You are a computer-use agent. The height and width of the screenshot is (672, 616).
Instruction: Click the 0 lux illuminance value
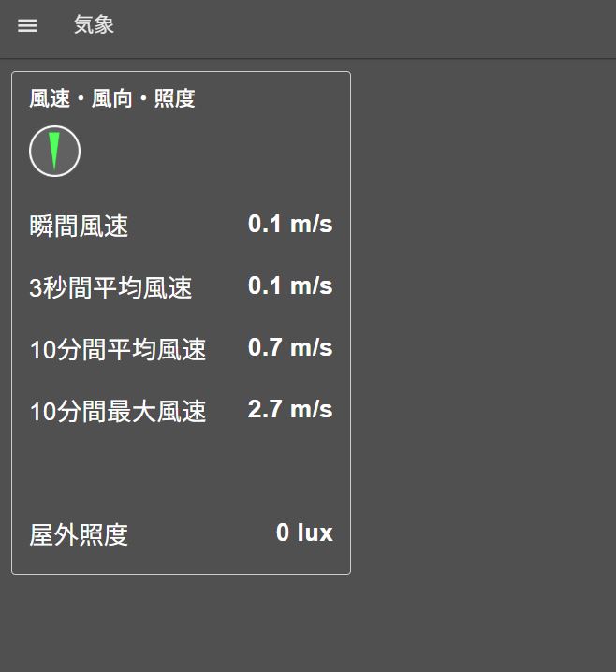point(304,533)
